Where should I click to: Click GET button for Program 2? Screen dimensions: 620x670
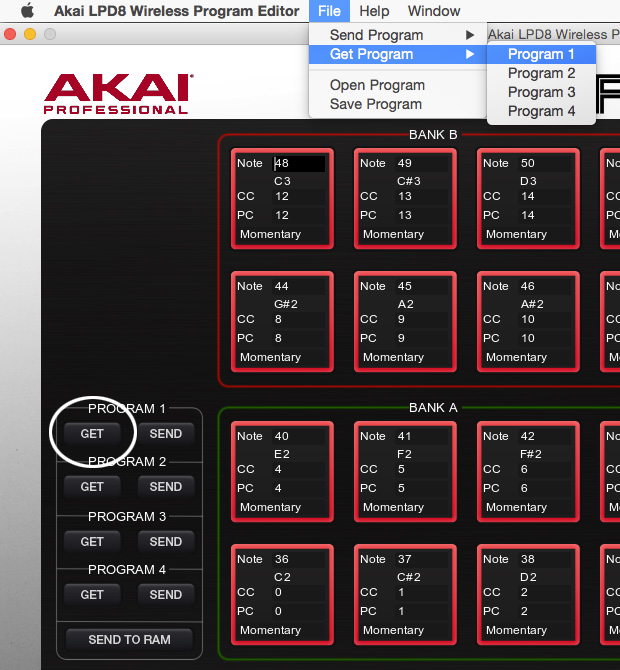92,487
